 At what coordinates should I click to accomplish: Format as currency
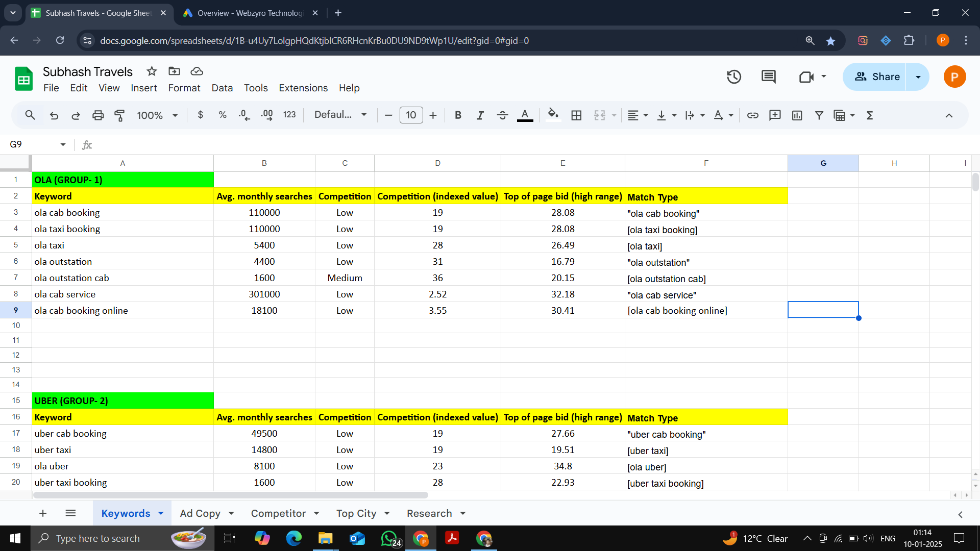coord(201,115)
